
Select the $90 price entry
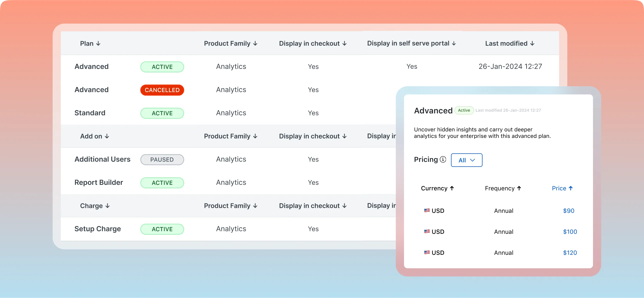point(568,211)
